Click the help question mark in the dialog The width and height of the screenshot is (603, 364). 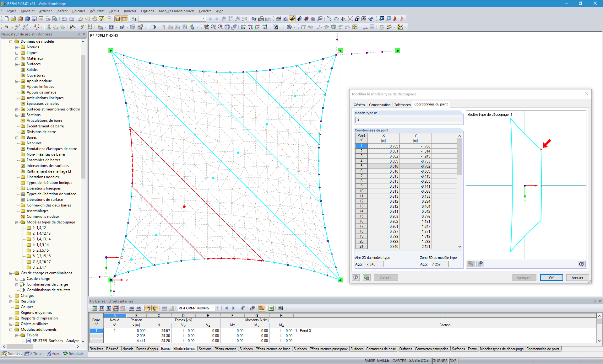355,277
